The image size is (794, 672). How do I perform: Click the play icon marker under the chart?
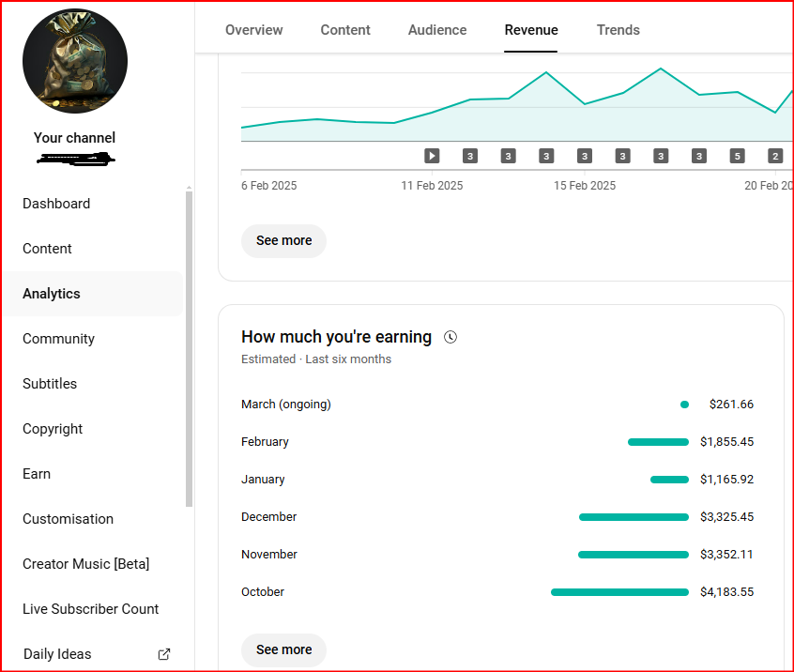coord(432,156)
